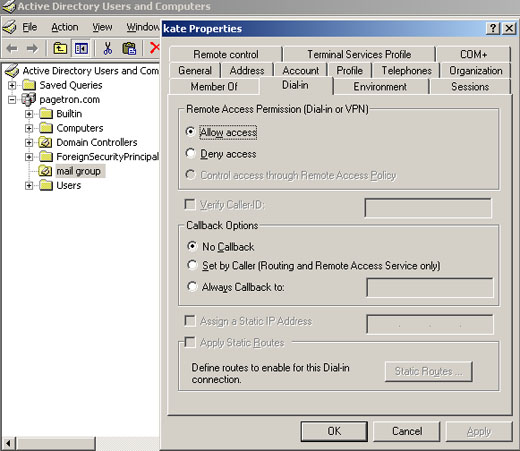This screenshot has height=451, width=520.
Task: Click the Cancel button
Action: 407,431
